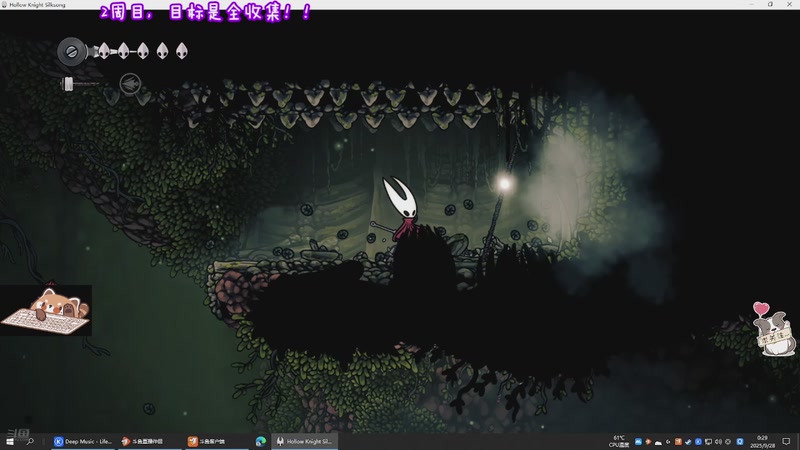This screenshot has height=450, width=800.
Task: Open the volume speaker tray icon
Action: [718, 442]
